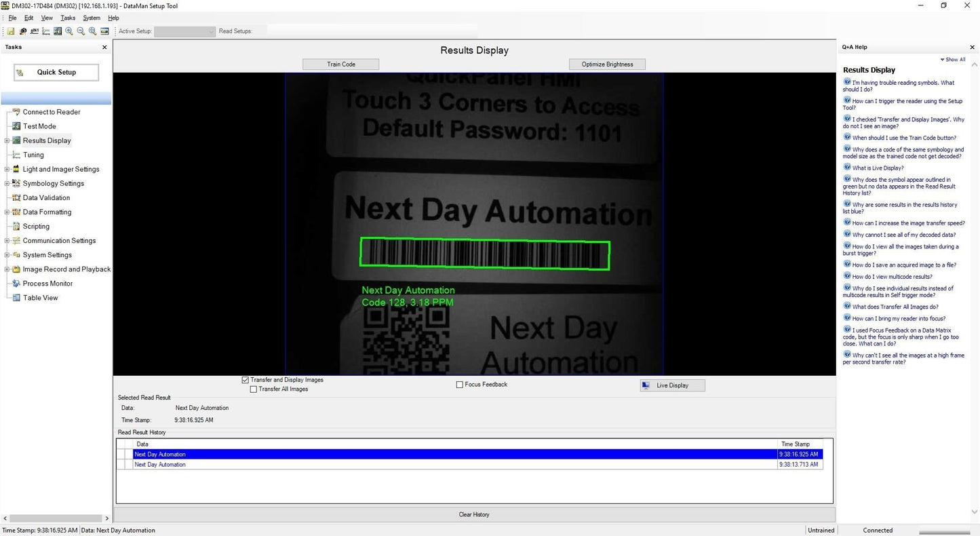980x536 pixels.
Task: Click the Connect to Reader tree icon
Action: pos(16,112)
